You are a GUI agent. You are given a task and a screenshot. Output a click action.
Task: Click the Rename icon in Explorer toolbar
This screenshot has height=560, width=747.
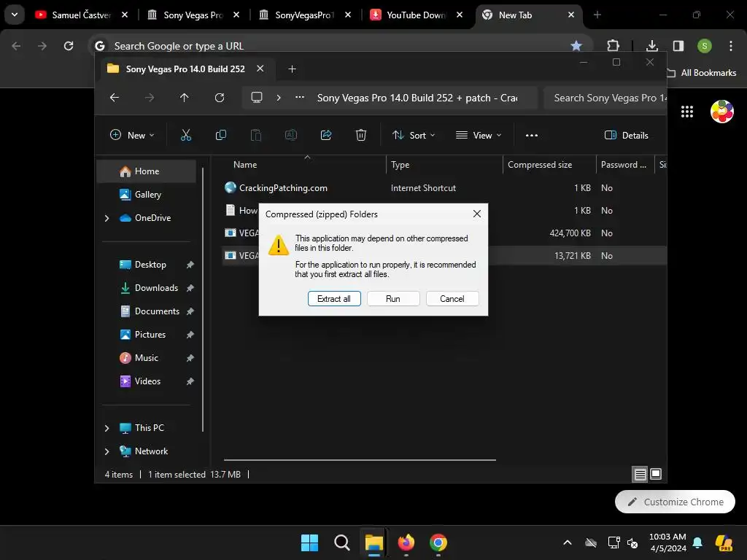click(x=291, y=135)
